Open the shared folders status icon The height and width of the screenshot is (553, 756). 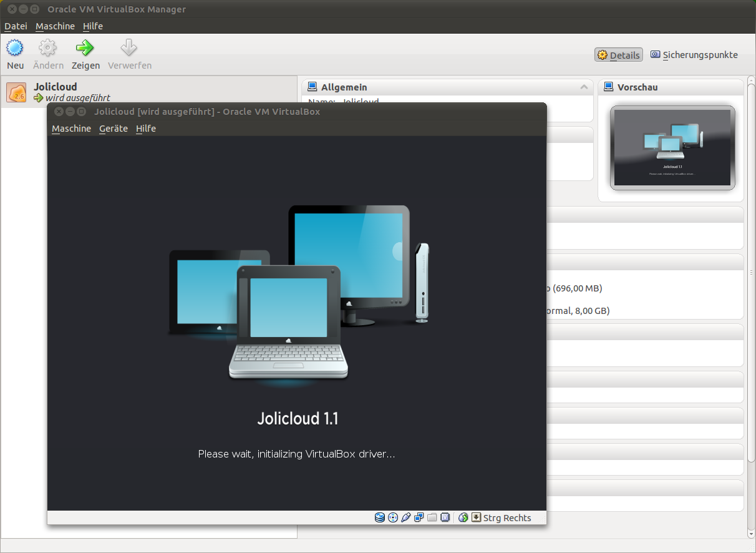coord(432,517)
